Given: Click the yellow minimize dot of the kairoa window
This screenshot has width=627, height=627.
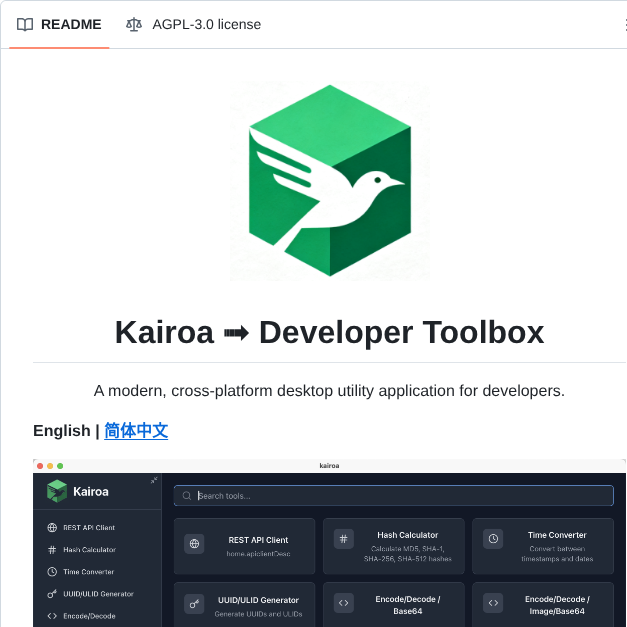Looking at the screenshot, I should (x=50, y=466).
